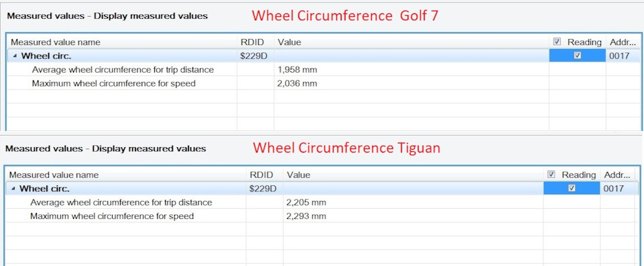Select Maximum wheel circumference row in Golf 7 table
The height and width of the screenshot is (266, 644).
pos(323,83)
